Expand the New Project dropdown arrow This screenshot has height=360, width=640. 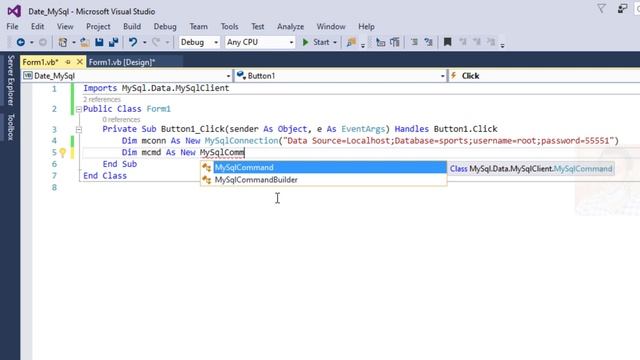[73, 42]
